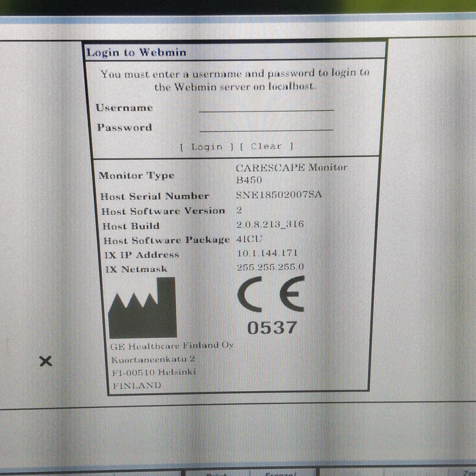This screenshot has height=476, width=476.
Task: Select the 'Password' label
Action: tap(124, 127)
